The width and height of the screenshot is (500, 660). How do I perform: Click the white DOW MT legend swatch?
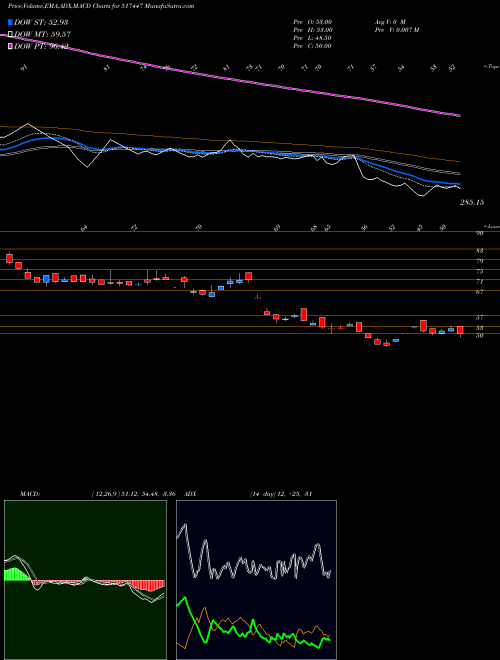pos(11,35)
